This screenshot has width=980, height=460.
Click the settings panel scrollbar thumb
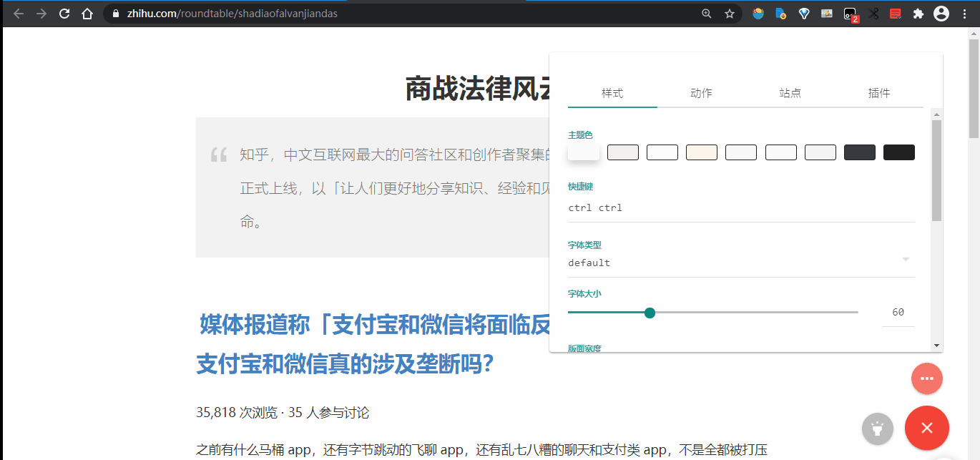coord(937,170)
